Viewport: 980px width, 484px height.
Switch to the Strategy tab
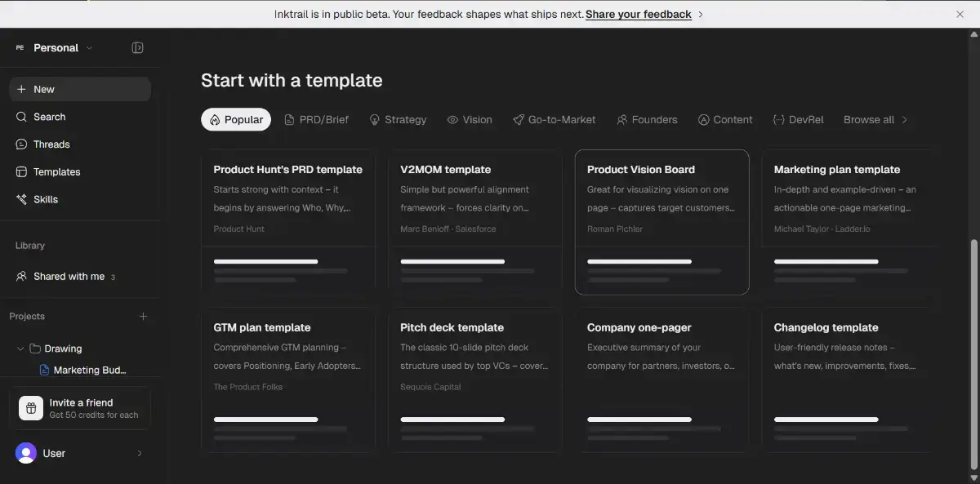pyautogui.click(x=398, y=120)
